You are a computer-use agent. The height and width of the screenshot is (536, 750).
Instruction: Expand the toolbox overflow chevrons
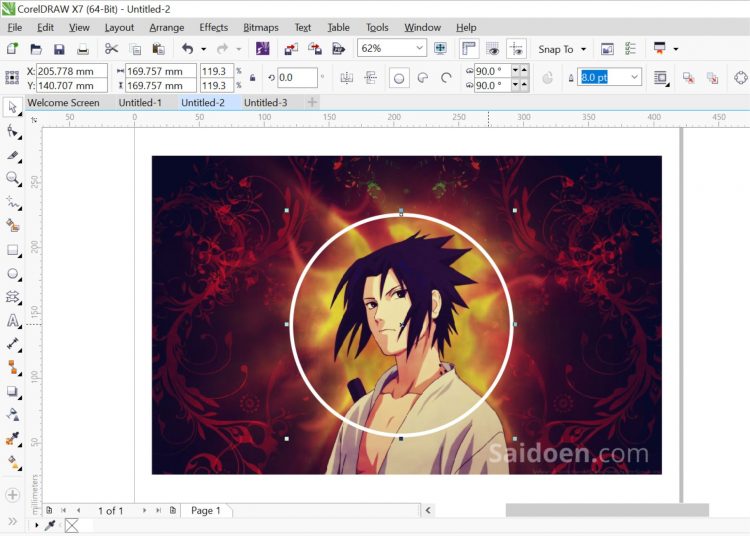click(12, 521)
